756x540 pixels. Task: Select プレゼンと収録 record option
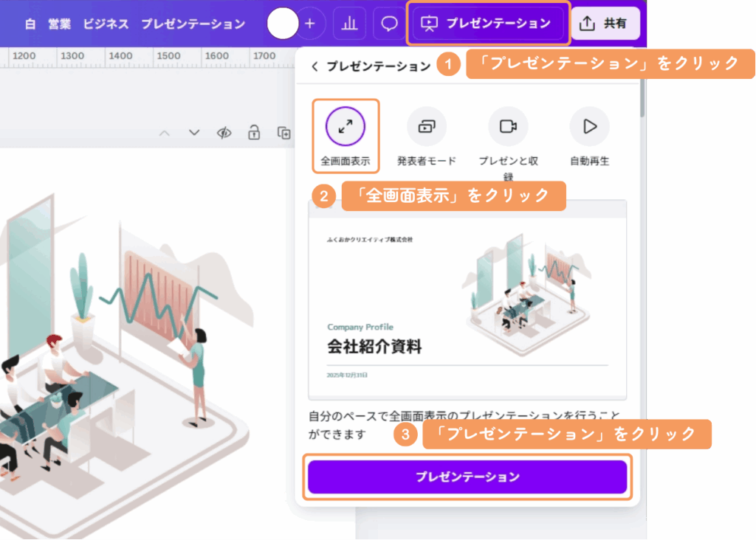(508, 127)
